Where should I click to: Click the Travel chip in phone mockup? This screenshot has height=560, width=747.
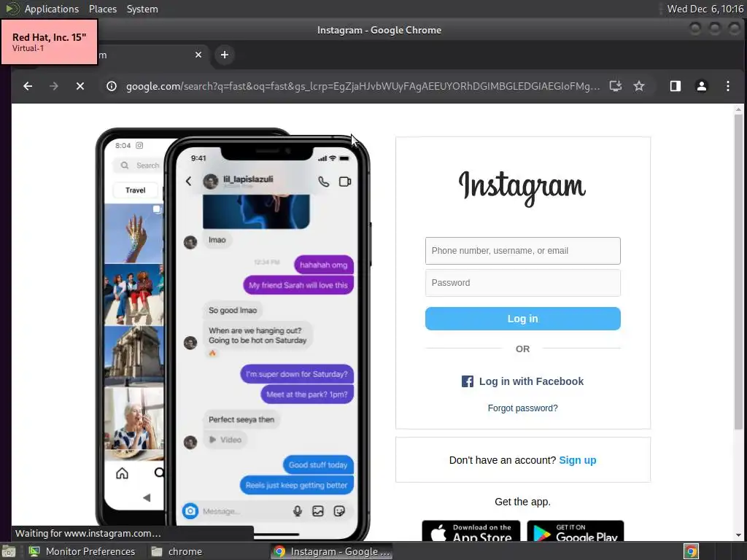(136, 190)
